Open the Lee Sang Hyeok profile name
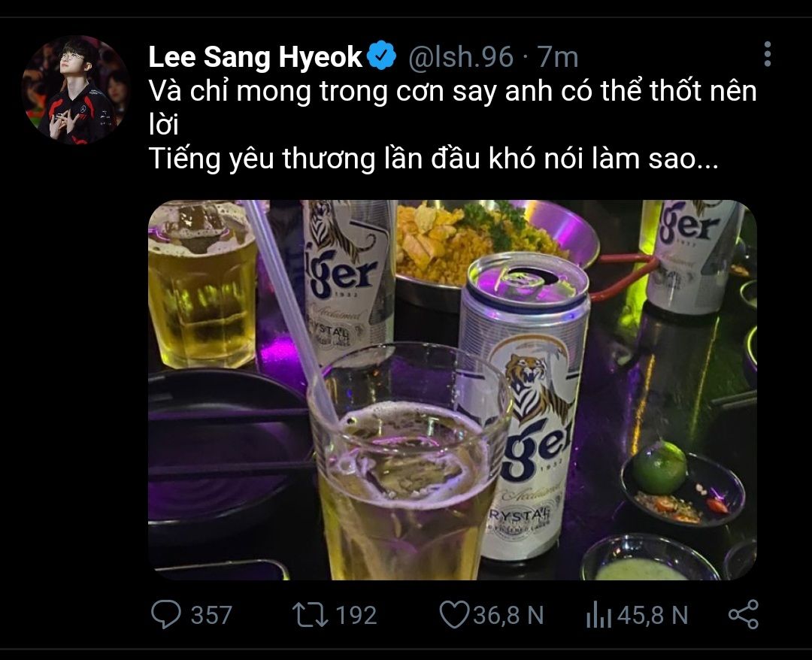This screenshot has width=812, height=660. 256,56
